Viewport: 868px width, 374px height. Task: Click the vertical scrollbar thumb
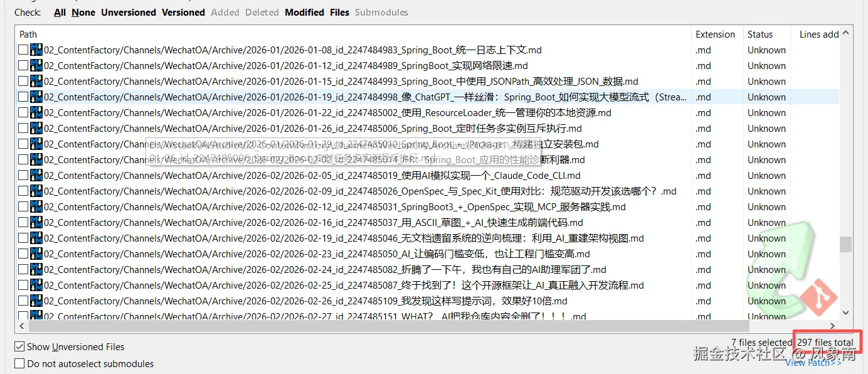coord(846,244)
